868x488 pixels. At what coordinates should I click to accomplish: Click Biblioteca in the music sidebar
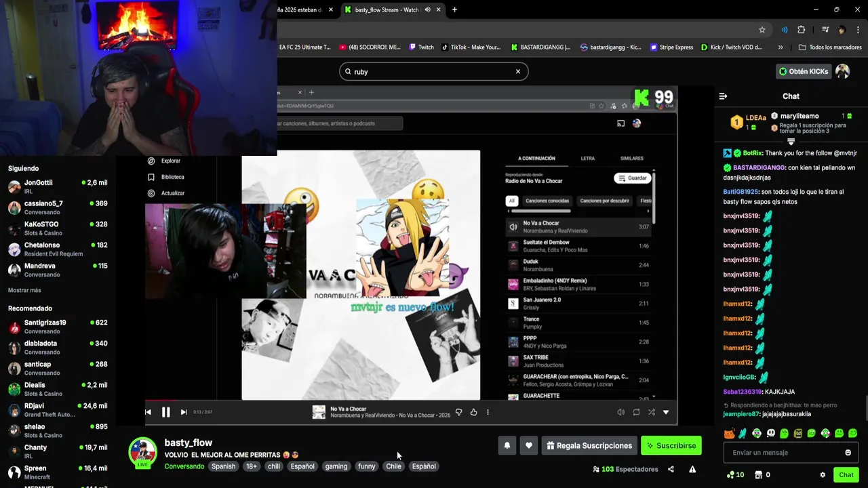[166, 177]
